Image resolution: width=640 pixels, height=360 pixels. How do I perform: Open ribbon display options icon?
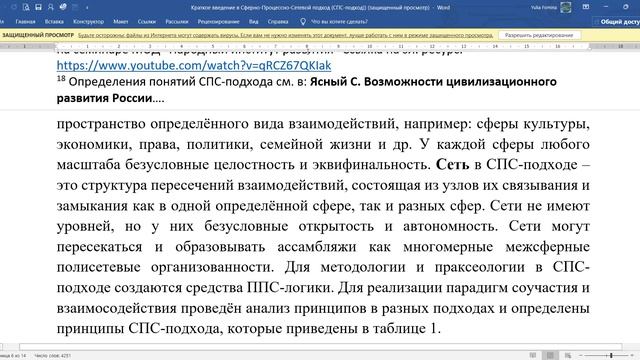(586, 7)
